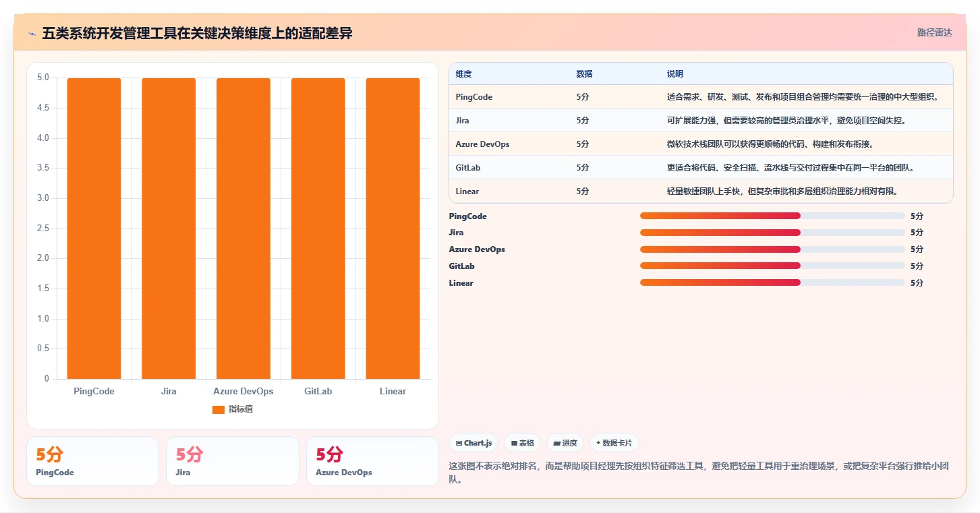Screen dimensions: 980x513
Task: Click the 说明 column header
Action: tap(675, 73)
